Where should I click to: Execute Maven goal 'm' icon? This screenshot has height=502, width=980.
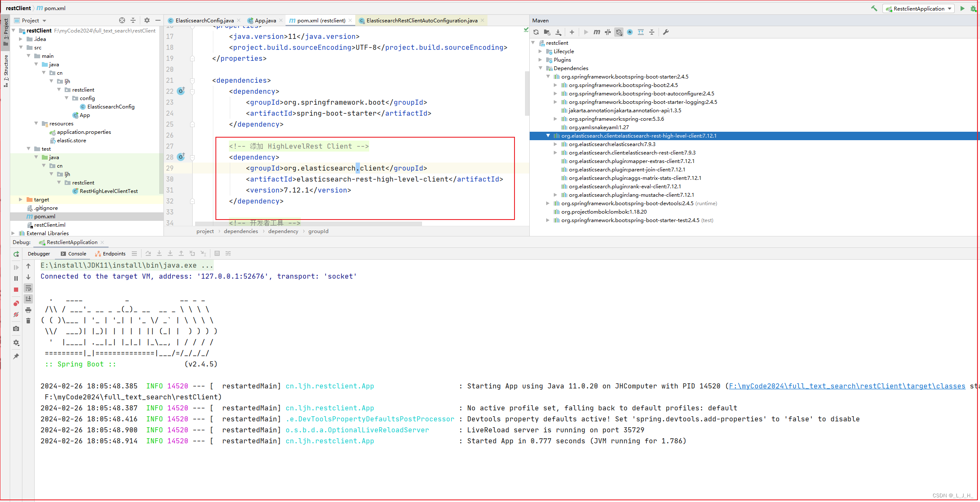(x=597, y=32)
